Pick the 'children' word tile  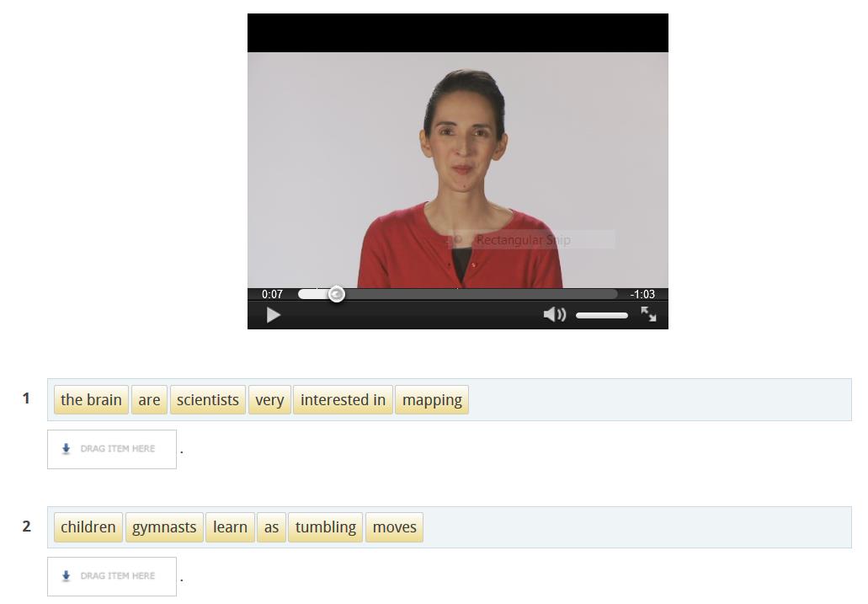(88, 527)
